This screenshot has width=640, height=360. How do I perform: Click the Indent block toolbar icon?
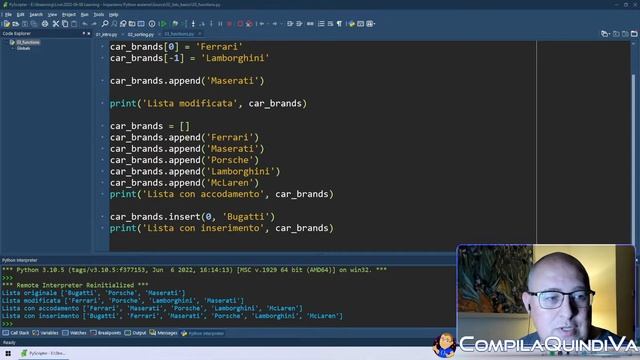click(290, 24)
